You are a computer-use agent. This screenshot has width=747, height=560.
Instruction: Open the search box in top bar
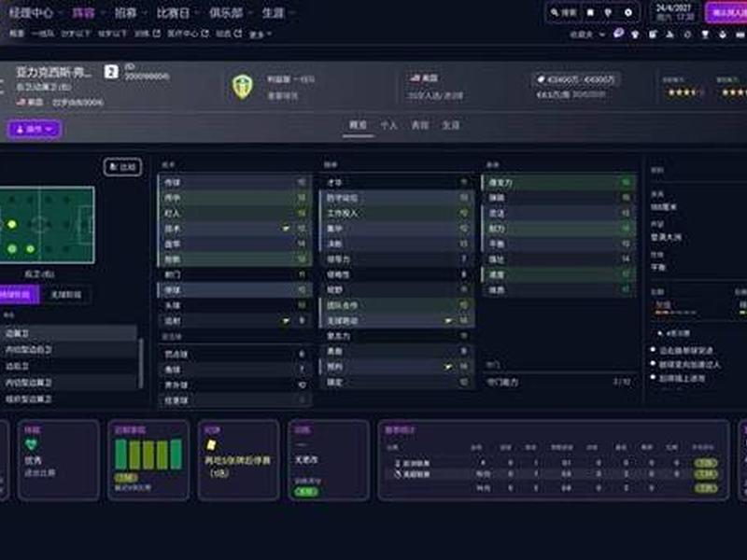tap(564, 13)
